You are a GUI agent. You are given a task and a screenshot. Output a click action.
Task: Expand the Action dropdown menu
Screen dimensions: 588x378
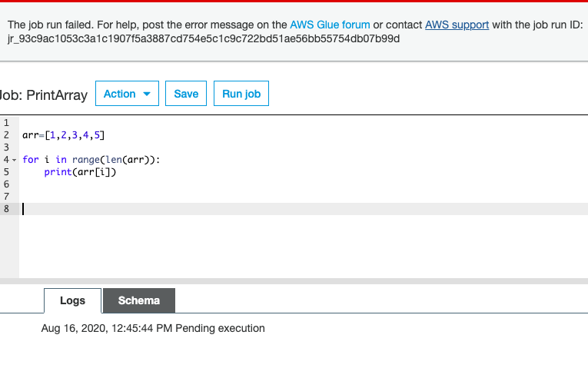point(127,94)
